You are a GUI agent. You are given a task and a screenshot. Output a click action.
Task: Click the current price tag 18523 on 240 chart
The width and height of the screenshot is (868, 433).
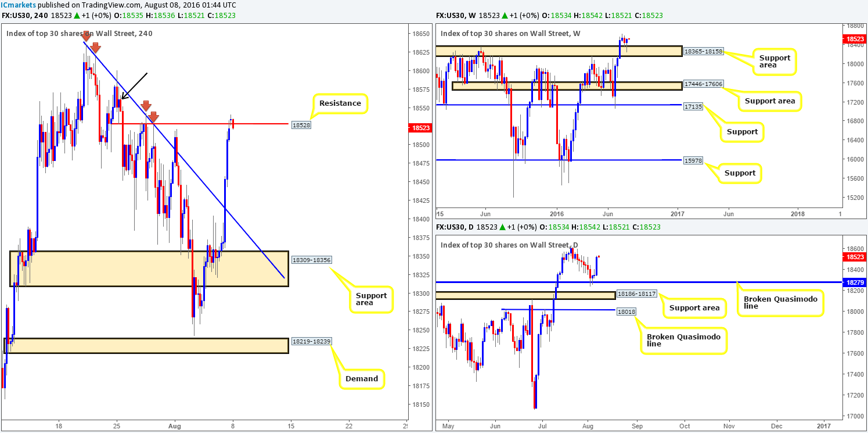(420, 128)
